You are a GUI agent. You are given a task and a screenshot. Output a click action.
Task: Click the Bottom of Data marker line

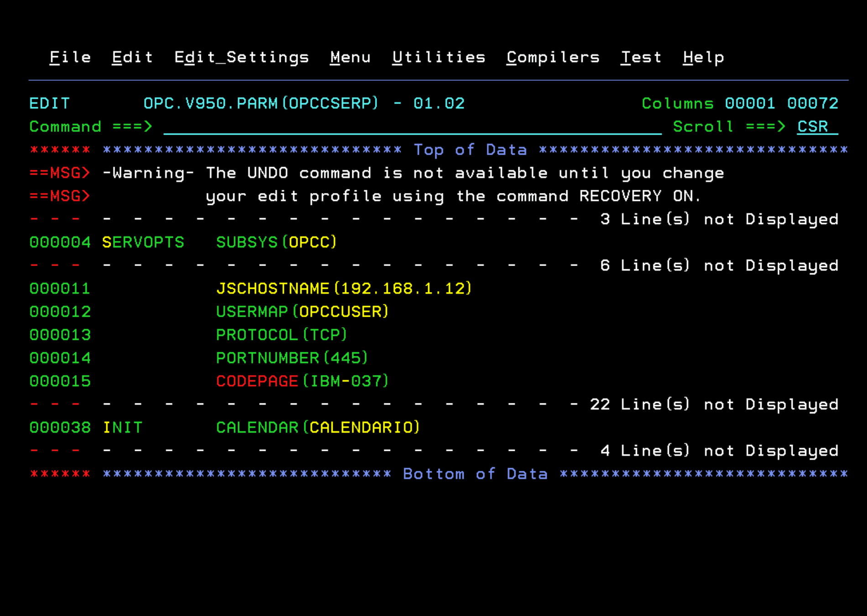point(439,474)
